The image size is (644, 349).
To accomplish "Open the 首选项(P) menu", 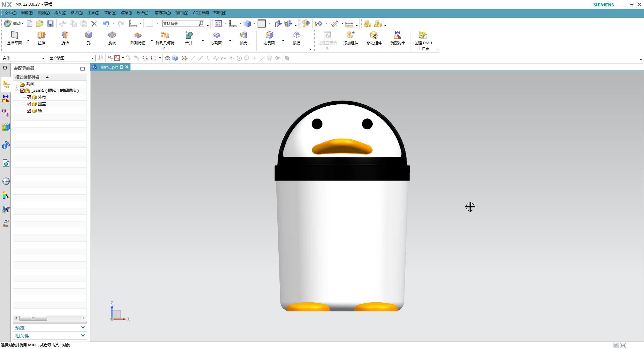I will click(x=163, y=13).
